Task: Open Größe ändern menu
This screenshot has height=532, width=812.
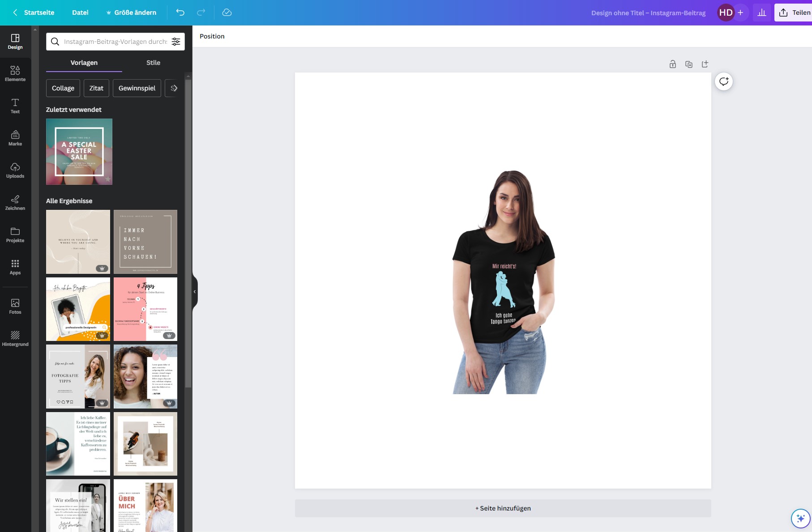Action: [x=131, y=13]
